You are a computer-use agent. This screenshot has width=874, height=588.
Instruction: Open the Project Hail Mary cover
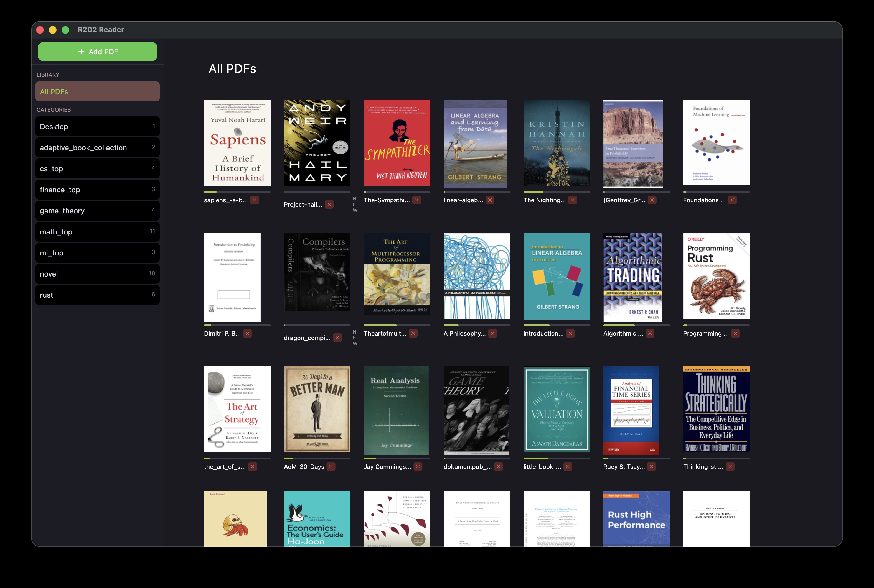pyautogui.click(x=317, y=143)
